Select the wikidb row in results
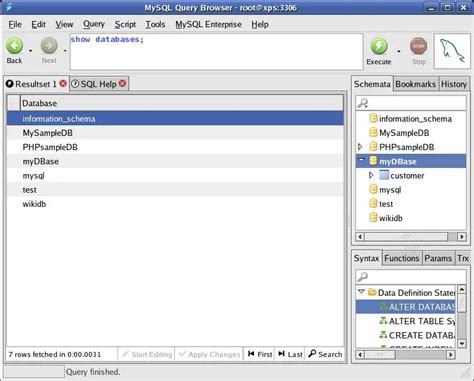 pyautogui.click(x=175, y=204)
